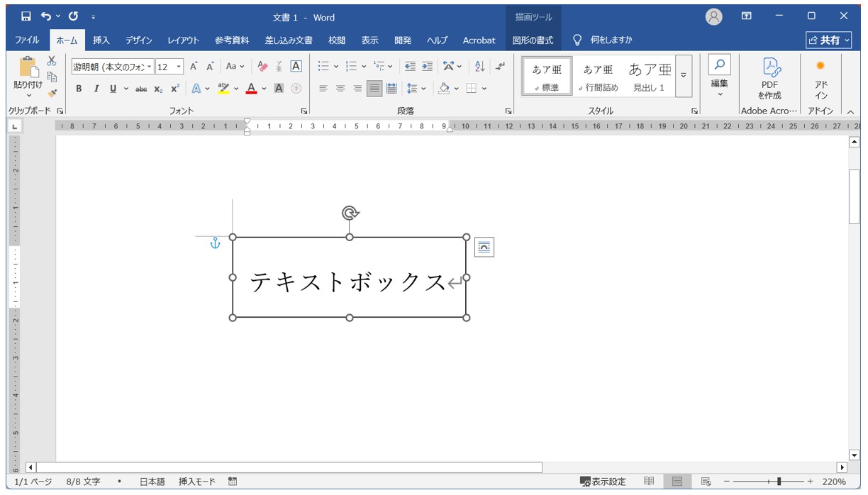Toggle Bold formatting
The height and width of the screenshot is (495, 868).
tap(79, 89)
